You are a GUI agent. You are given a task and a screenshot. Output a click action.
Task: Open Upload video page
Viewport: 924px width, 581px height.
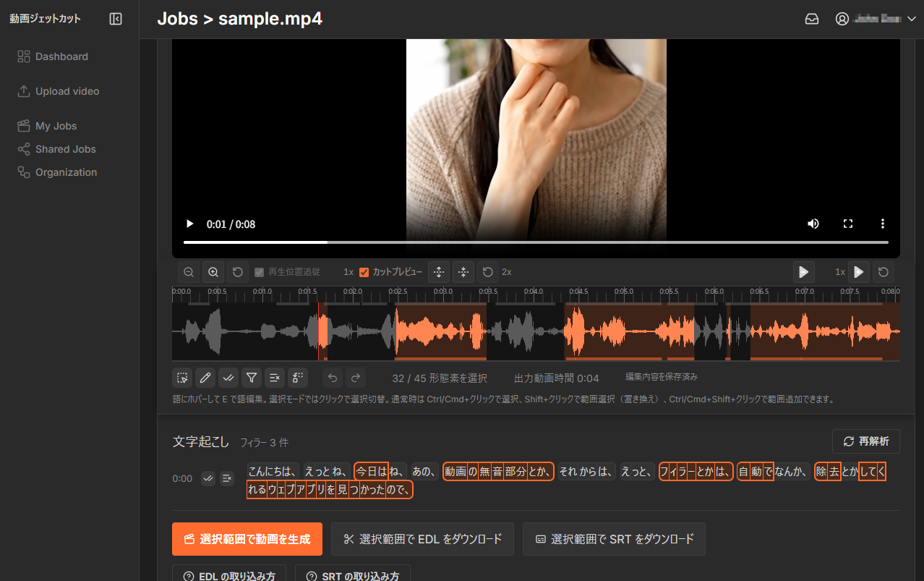pyautogui.click(x=58, y=91)
